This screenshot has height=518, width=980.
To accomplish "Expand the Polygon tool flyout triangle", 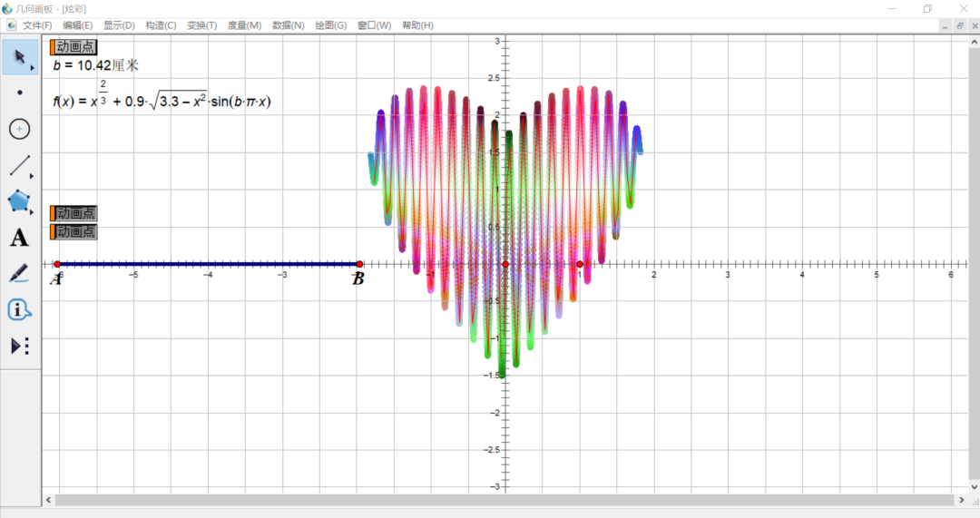I will pos(34,212).
